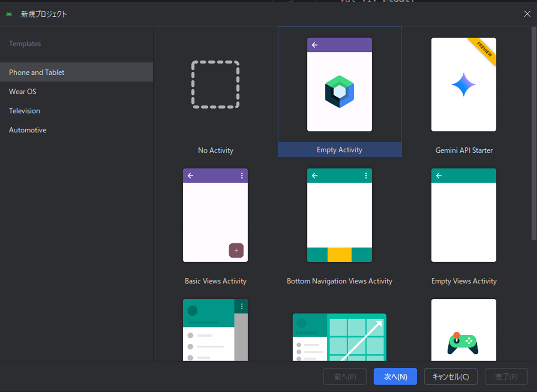
Task: Click the template gallery vertical scrollbar
Action: click(534, 134)
